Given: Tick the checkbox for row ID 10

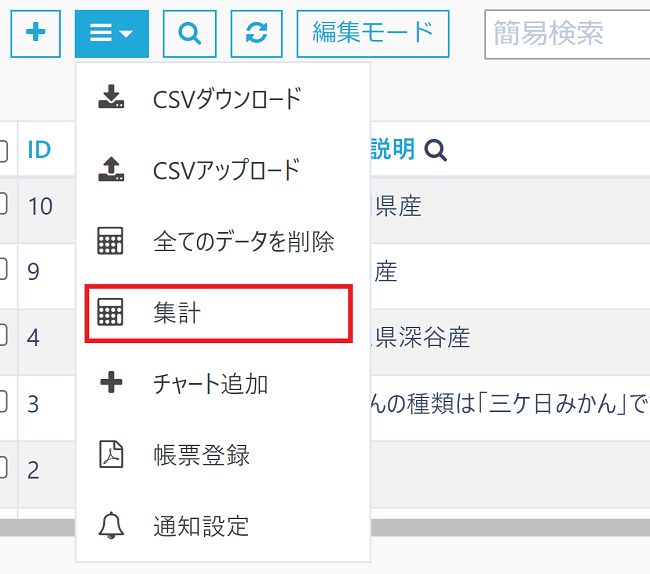Looking at the screenshot, I should (3, 205).
